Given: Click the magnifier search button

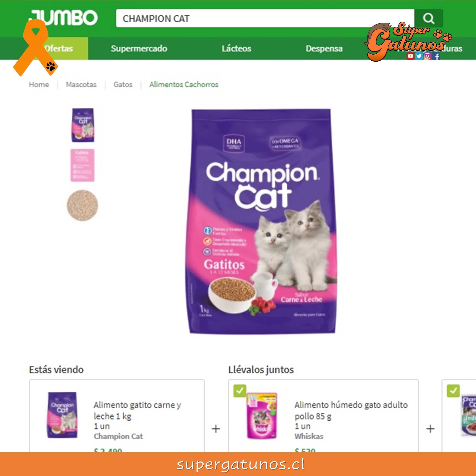Looking at the screenshot, I should pos(428,18).
